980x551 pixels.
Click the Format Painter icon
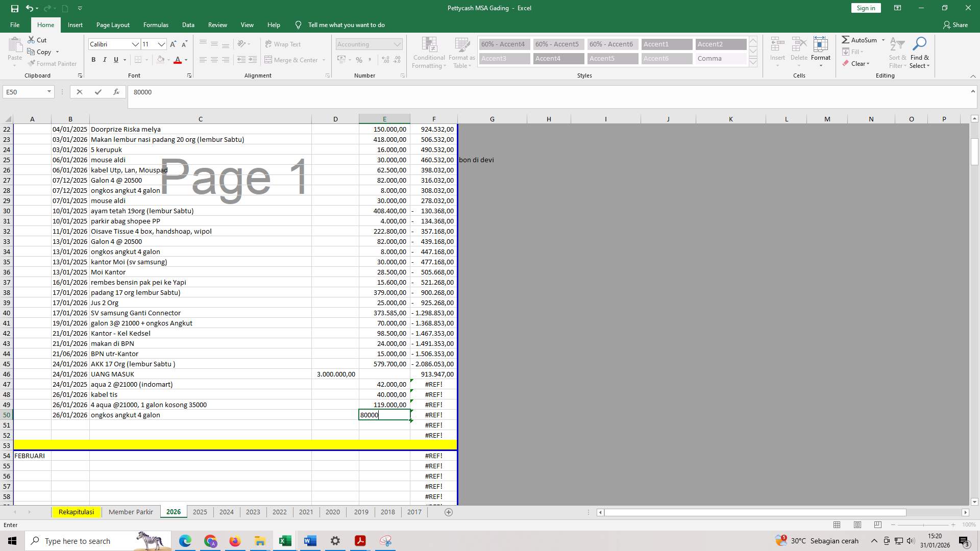(32, 63)
